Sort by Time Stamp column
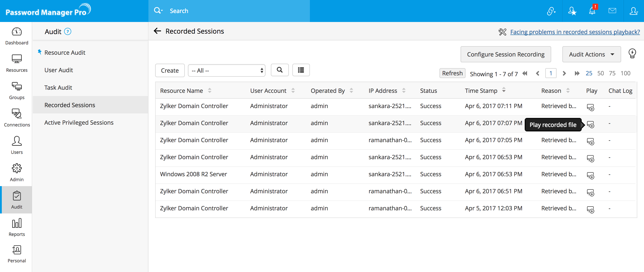Screen dimensions: 644x272 click(x=481, y=91)
